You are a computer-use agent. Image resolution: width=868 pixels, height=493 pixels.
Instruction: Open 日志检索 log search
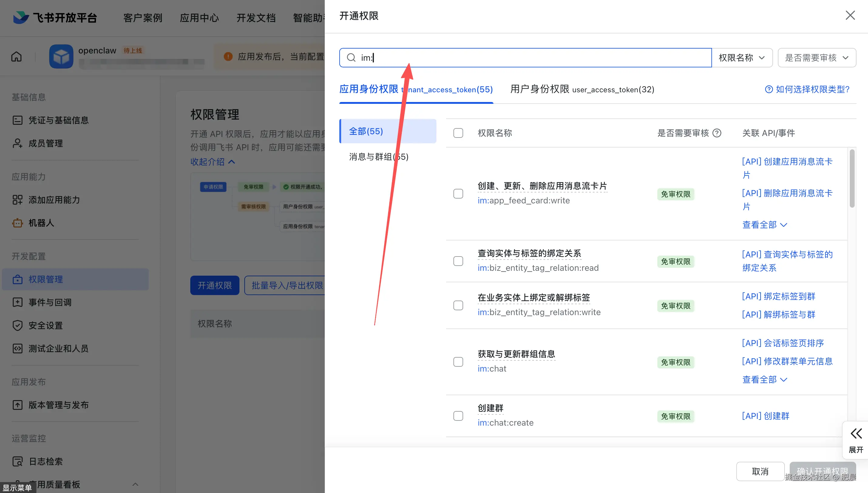46,461
